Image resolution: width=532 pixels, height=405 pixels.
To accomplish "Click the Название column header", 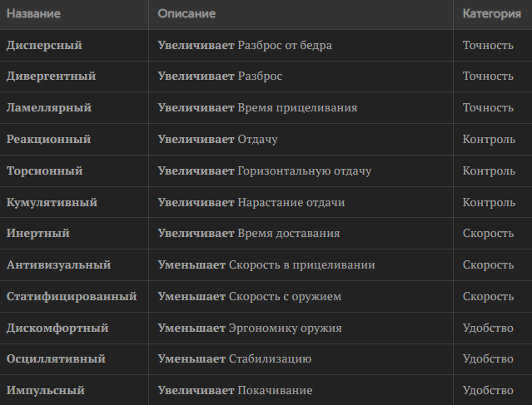I will coord(33,14).
